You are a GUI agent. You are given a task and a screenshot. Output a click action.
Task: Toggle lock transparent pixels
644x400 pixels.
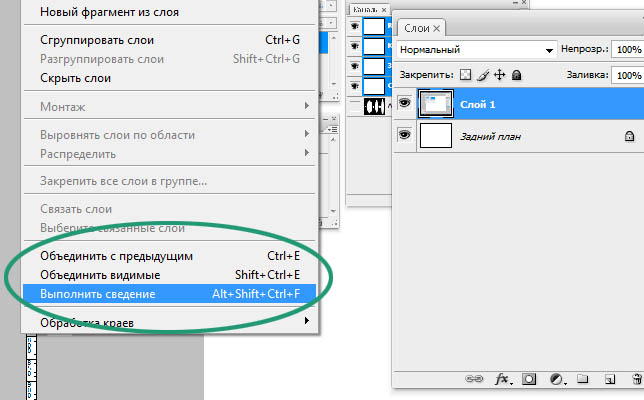click(x=463, y=75)
